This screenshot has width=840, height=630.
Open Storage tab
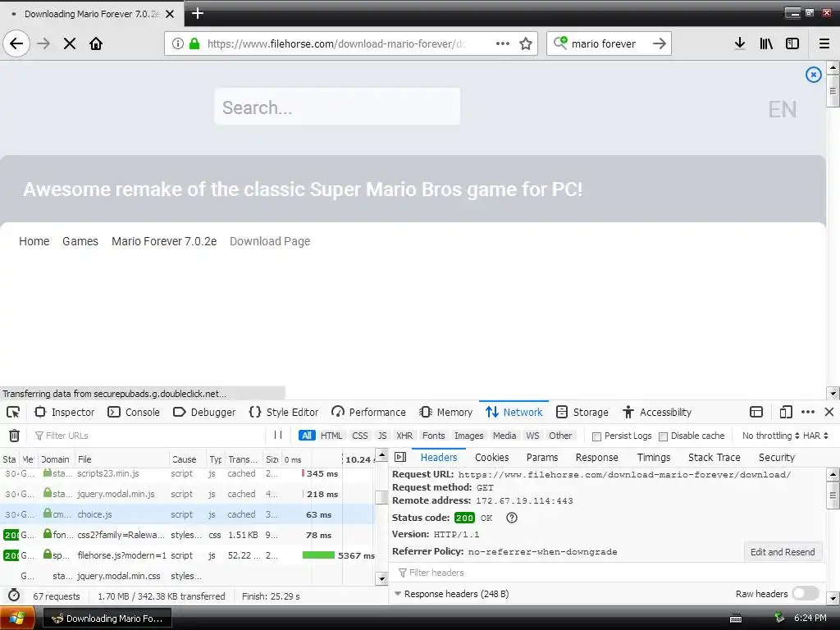coord(582,412)
